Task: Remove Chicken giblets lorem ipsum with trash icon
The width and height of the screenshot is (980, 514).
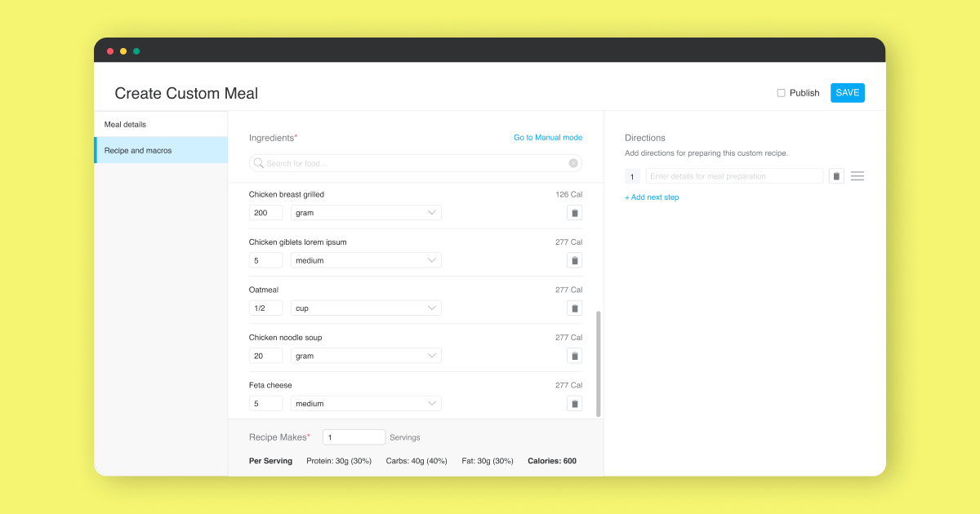Action: coord(574,261)
